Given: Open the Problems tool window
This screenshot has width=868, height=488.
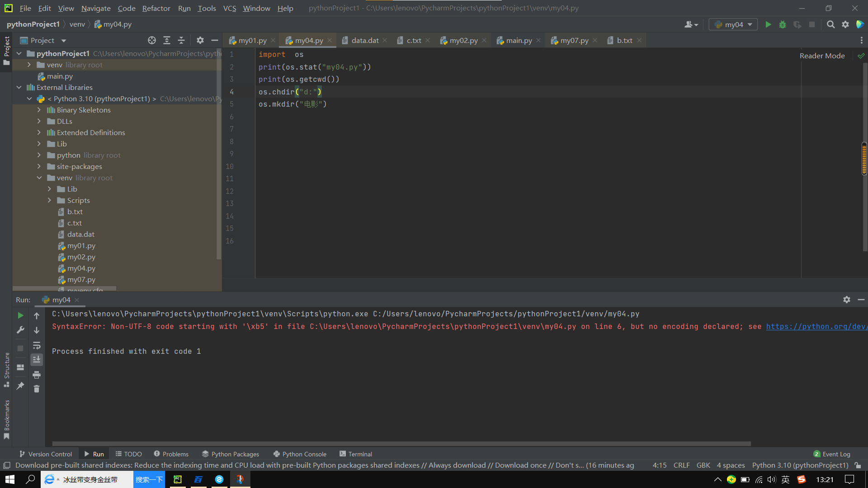Looking at the screenshot, I should (171, 454).
